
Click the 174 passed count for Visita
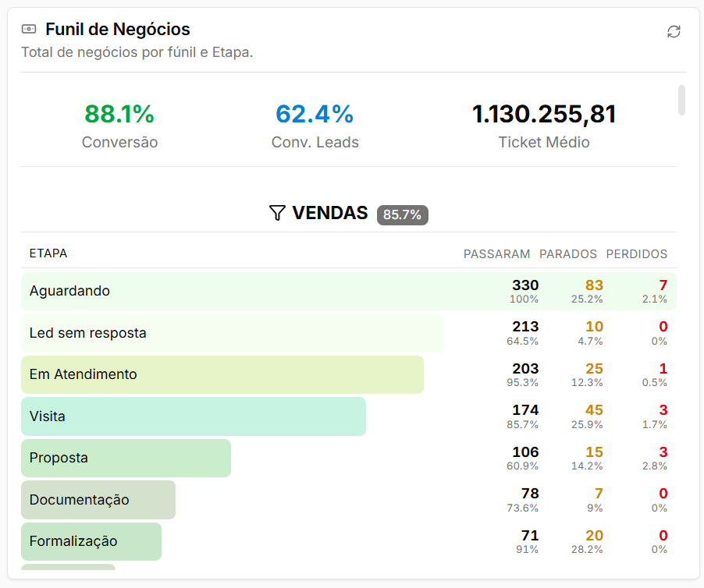[525, 410]
